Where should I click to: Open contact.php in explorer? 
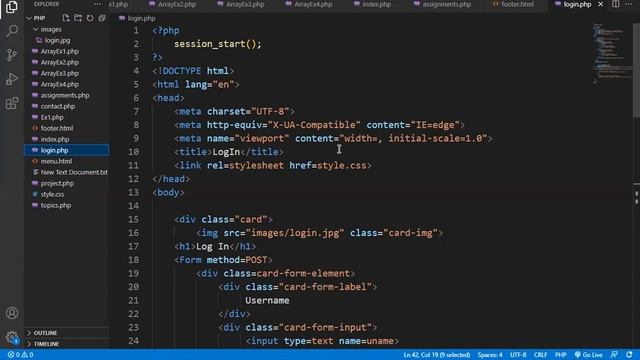58,107
